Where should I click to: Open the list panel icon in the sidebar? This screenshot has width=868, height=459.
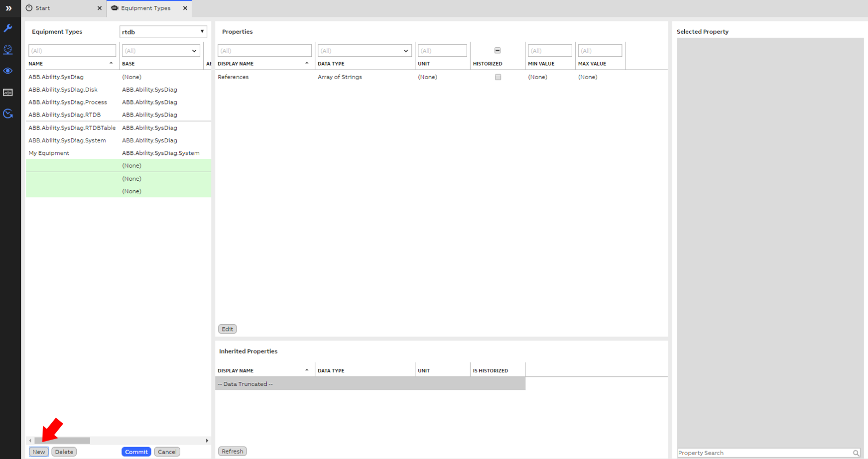coord(8,93)
